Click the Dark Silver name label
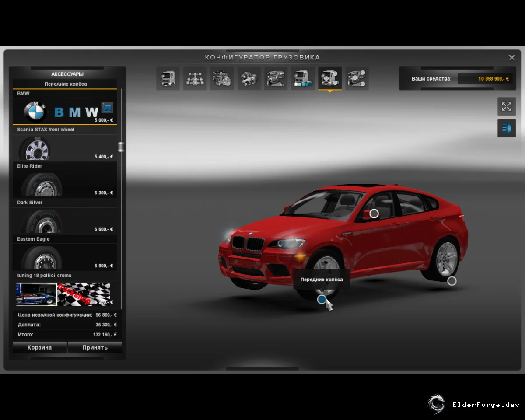The width and height of the screenshot is (525, 420). click(x=30, y=203)
